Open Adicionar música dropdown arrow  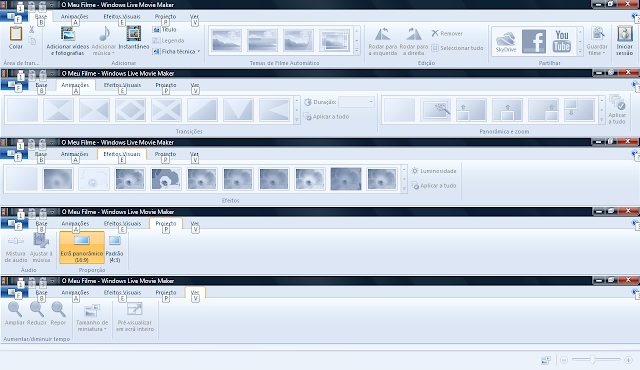click(x=113, y=53)
